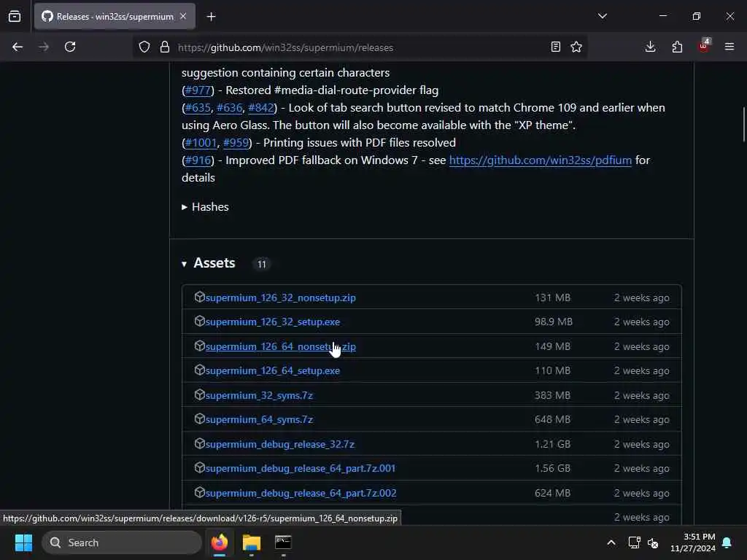Open issue link #635
The image size is (747, 560).
pos(198,108)
